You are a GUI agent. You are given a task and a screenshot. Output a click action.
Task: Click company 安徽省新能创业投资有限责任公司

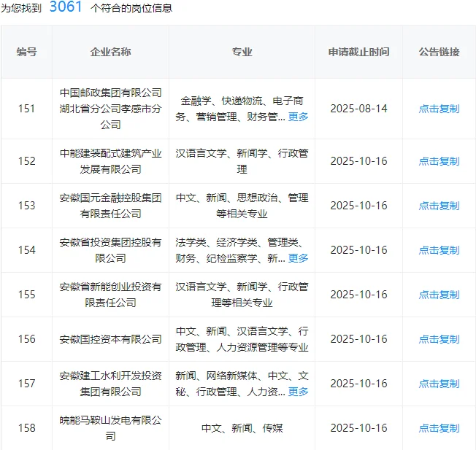click(x=110, y=295)
